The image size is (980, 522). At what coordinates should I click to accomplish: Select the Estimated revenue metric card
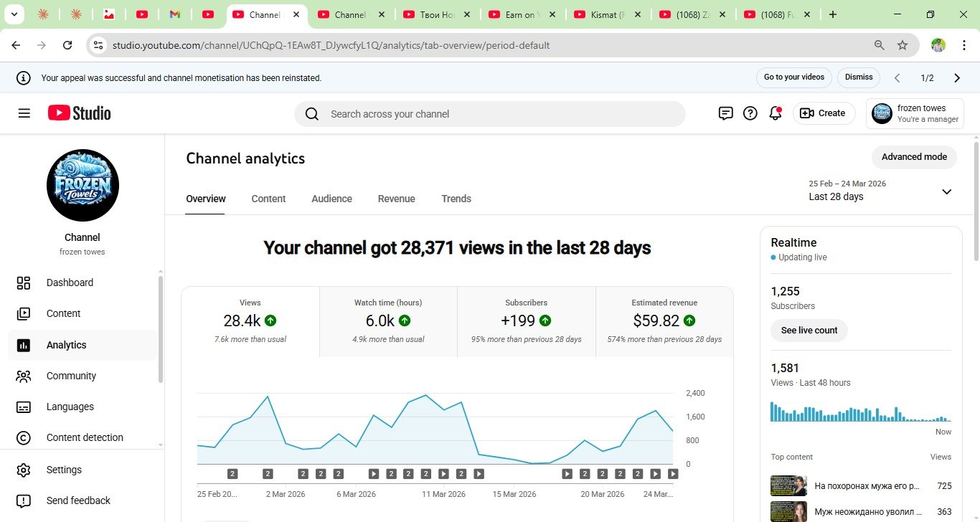coord(664,321)
